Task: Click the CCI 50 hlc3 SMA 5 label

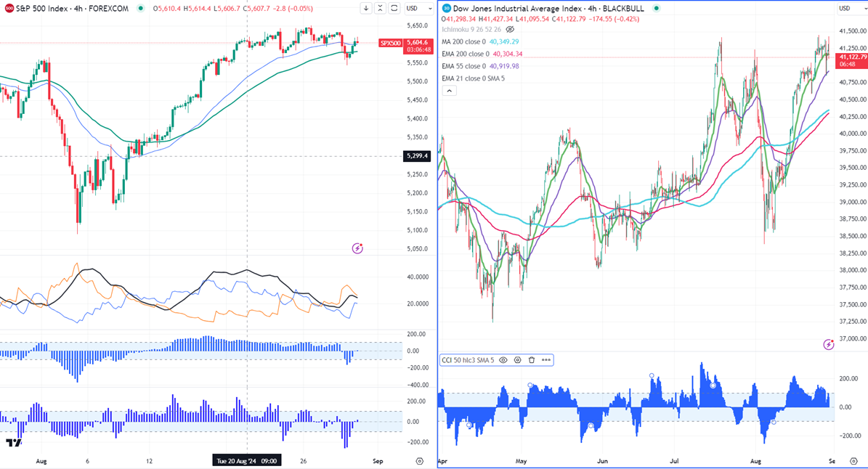Action: coord(468,360)
